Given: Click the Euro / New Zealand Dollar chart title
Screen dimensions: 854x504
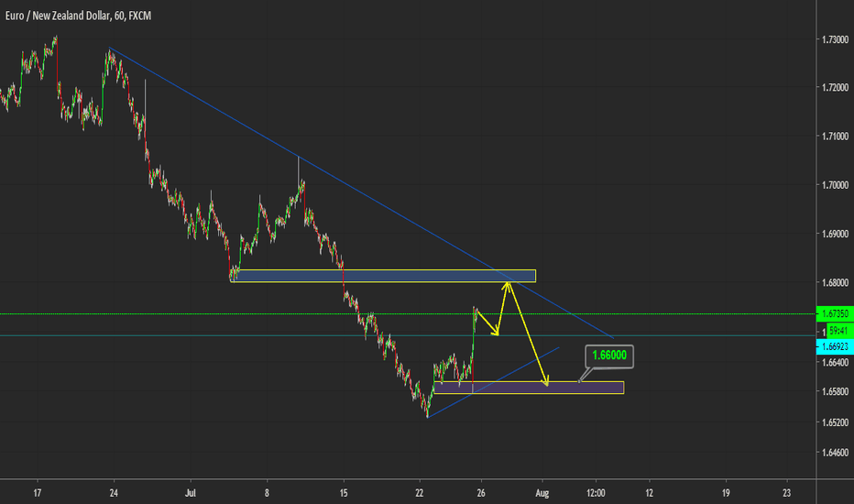Looking at the screenshot, I should [x=78, y=16].
